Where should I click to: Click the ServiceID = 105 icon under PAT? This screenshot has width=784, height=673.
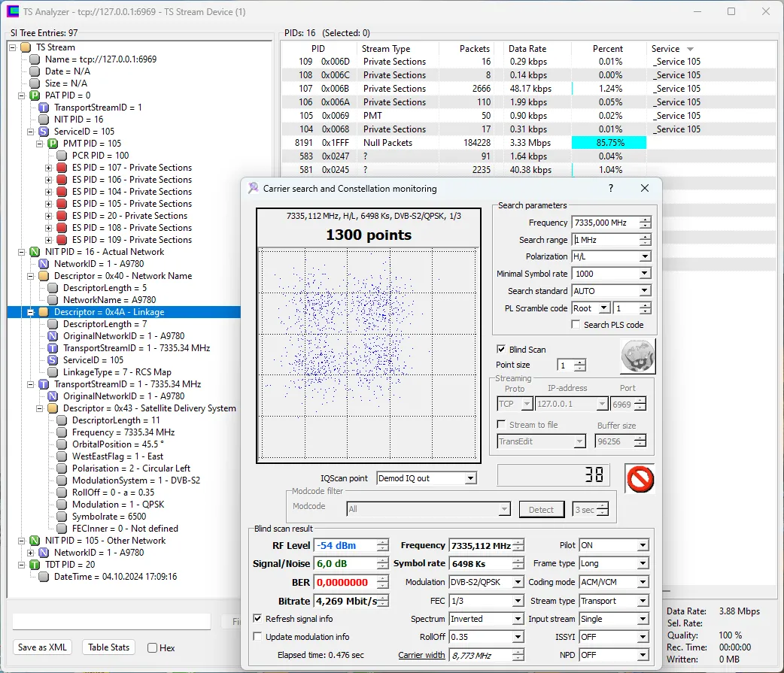(x=44, y=132)
